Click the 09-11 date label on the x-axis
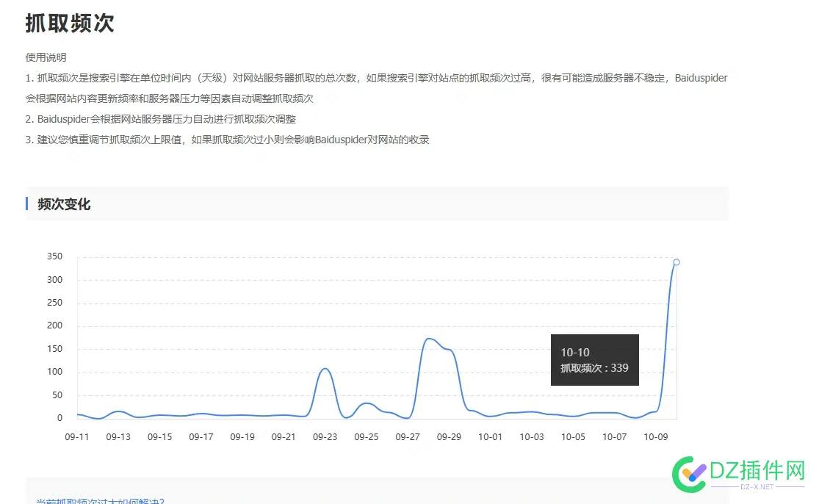Viewport: 819px width, 504px height. pyautogui.click(x=78, y=436)
